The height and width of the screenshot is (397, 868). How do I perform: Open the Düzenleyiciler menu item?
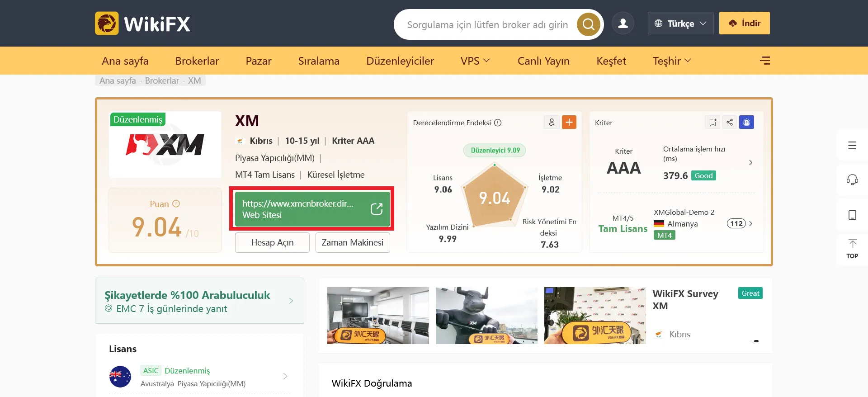pos(400,61)
